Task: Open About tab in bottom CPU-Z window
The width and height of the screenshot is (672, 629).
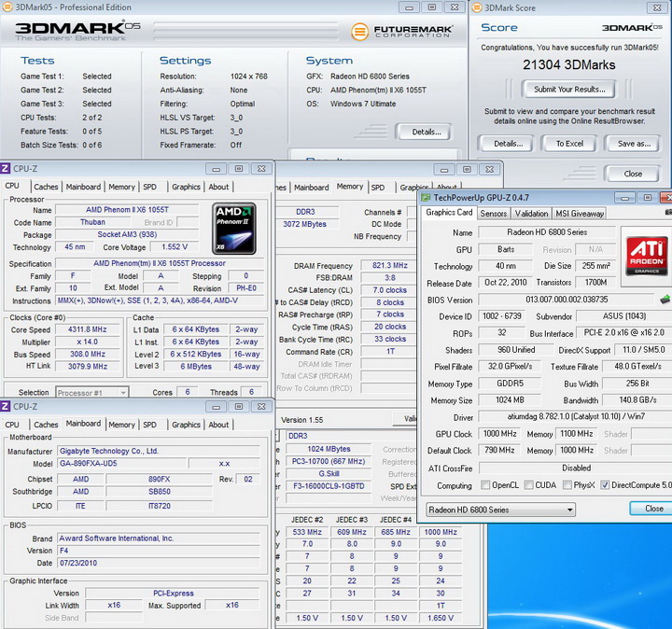Action: coord(218,425)
